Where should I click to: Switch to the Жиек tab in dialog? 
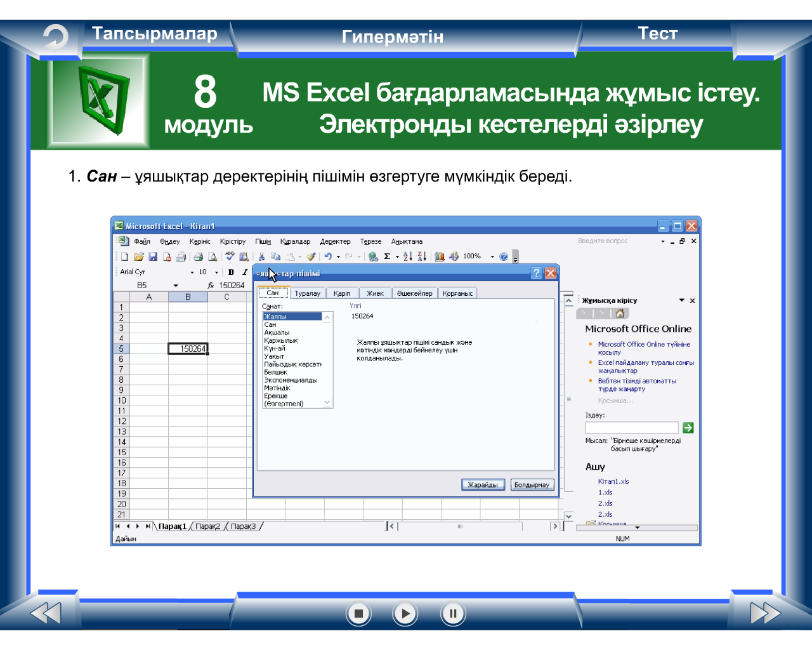375,293
